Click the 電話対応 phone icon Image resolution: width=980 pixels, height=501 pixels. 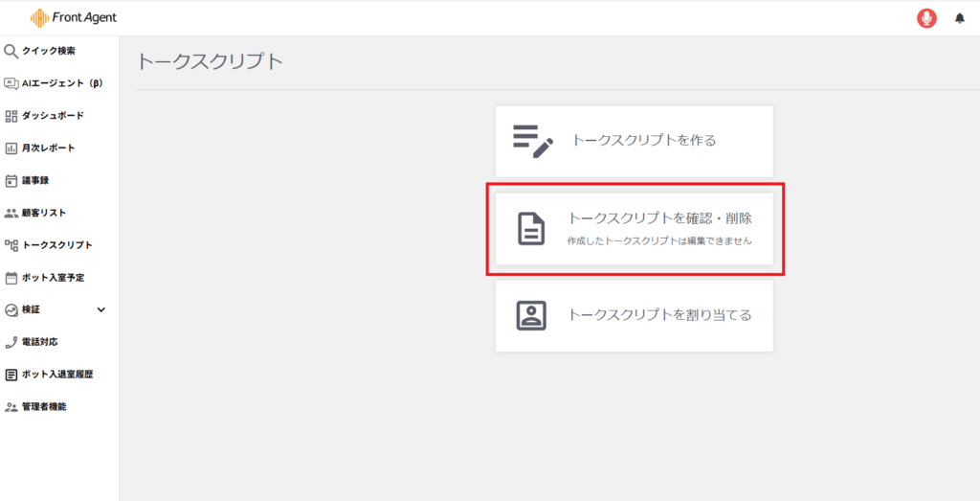tap(11, 342)
